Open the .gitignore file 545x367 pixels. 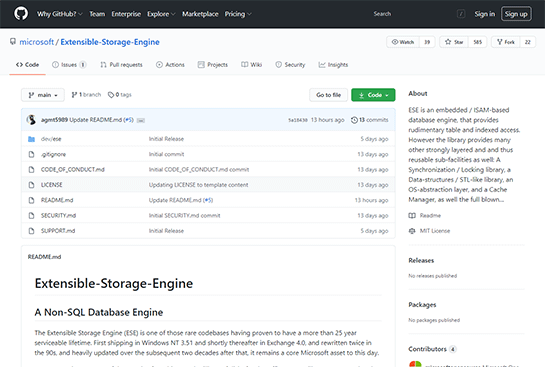pyautogui.click(x=53, y=154)
